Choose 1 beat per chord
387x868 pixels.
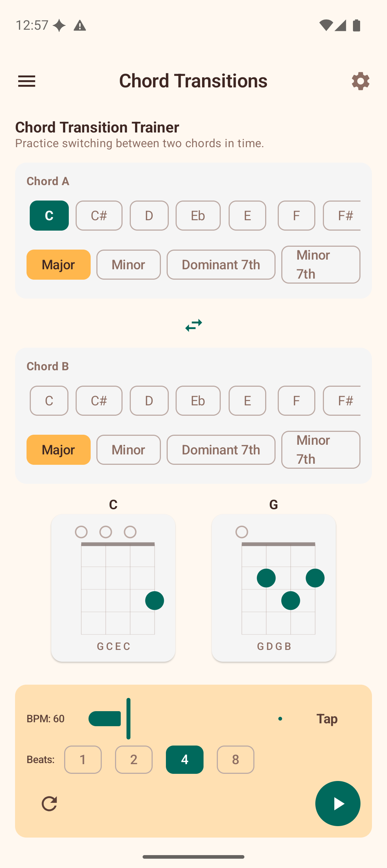click(83, 759)
